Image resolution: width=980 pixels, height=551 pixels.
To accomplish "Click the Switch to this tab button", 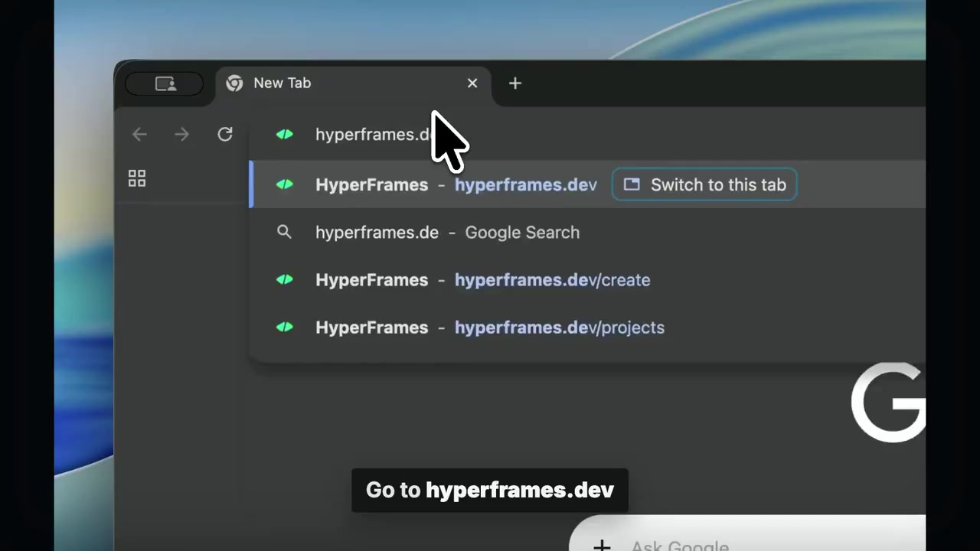I will [x=704, y=185].
